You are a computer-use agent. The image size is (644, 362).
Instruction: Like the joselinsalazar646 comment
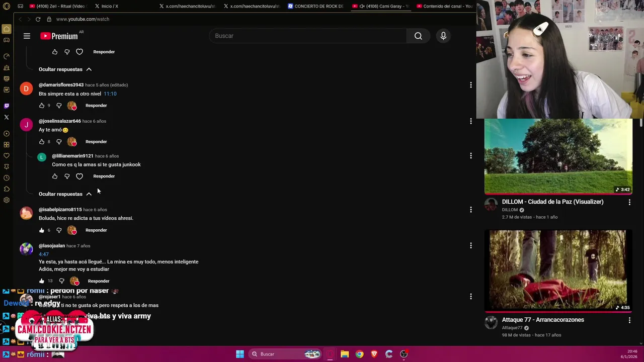(x=42, y=142)
